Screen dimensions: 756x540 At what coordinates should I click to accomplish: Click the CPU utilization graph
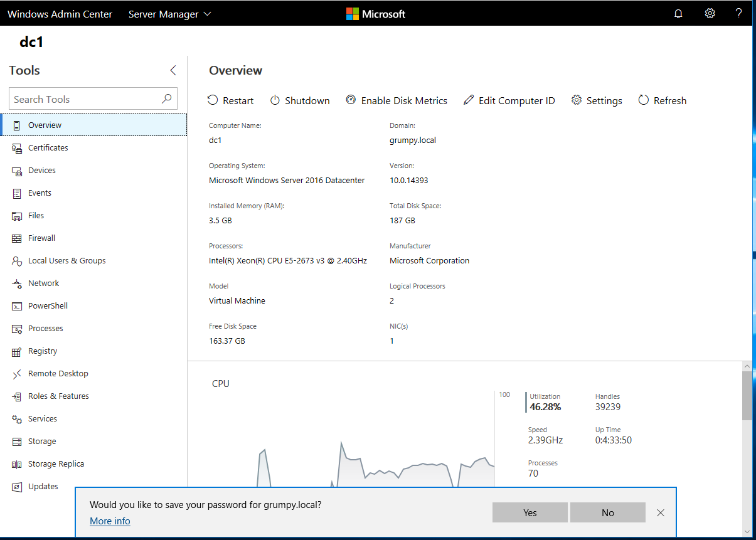[353, 439]
